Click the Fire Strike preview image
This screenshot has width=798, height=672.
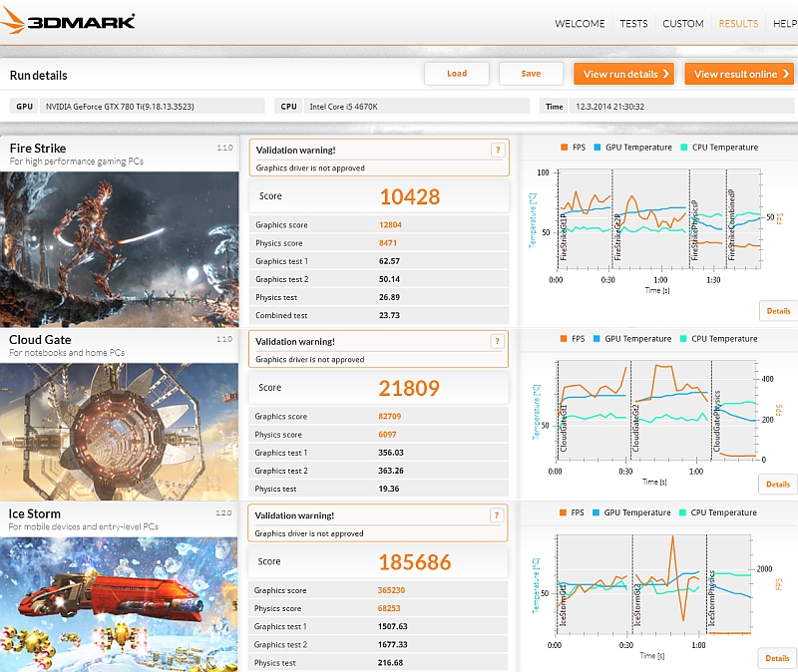pyautogui.click(x=119, y=249)
